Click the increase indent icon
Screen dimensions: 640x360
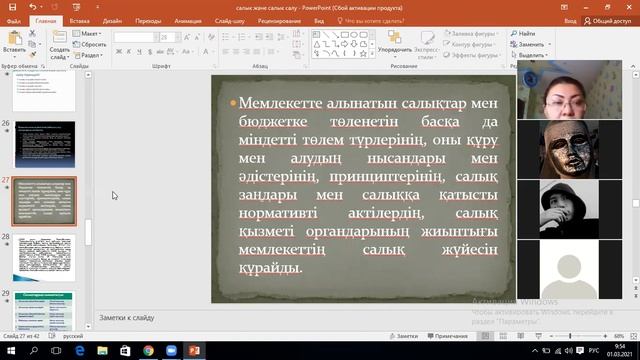269,37
